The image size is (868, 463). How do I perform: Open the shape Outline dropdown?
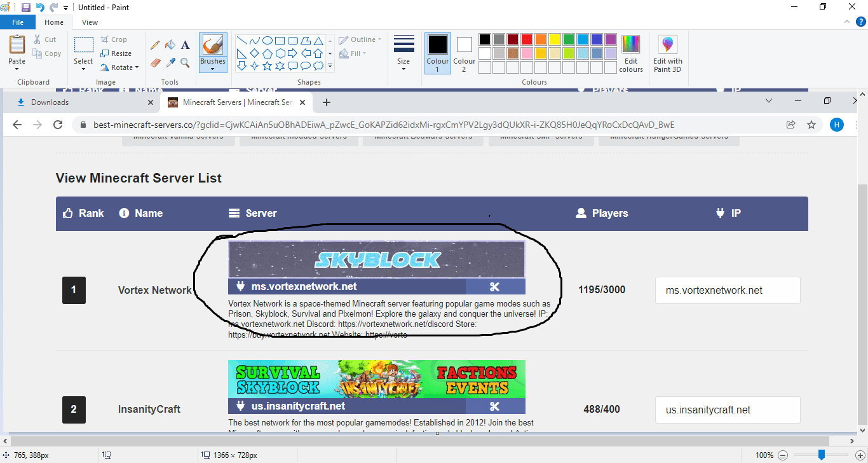360,39
